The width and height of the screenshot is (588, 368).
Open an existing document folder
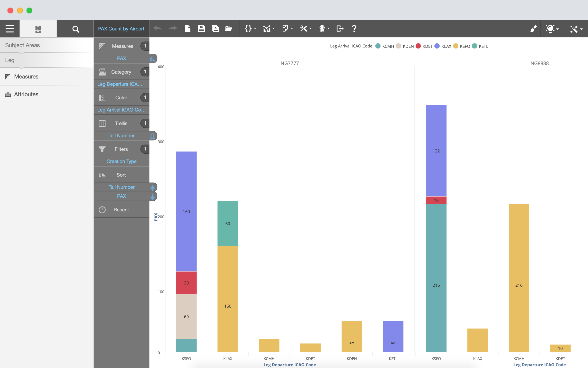click(x=229, y=29)
